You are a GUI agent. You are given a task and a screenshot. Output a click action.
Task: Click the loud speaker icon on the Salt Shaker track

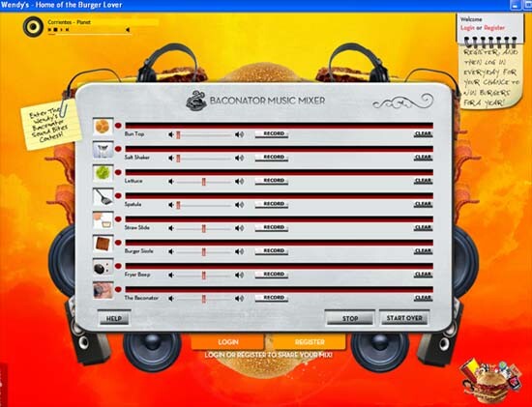pos(240,158)
